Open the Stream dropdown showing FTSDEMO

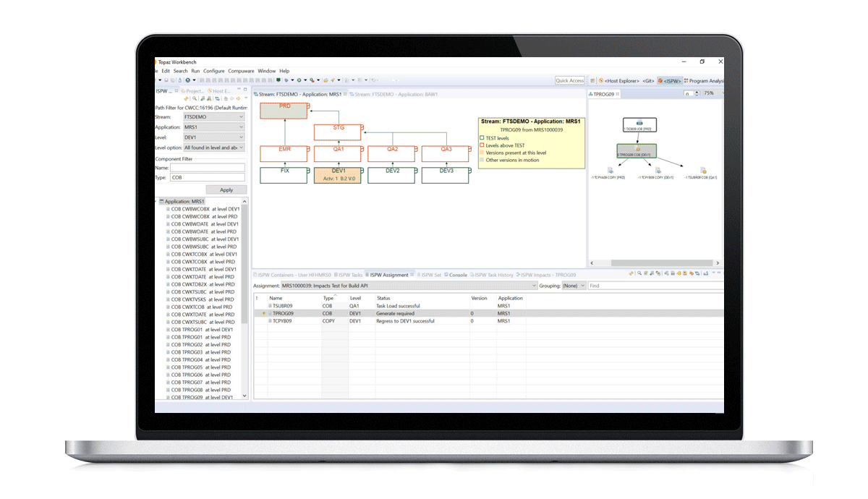tap(214, 116)
